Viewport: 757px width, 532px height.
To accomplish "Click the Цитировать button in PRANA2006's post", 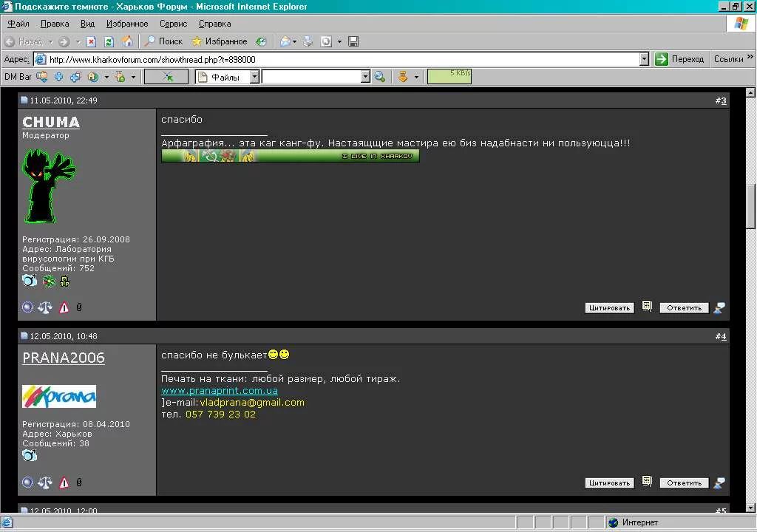I will click(x=609, y=483).
